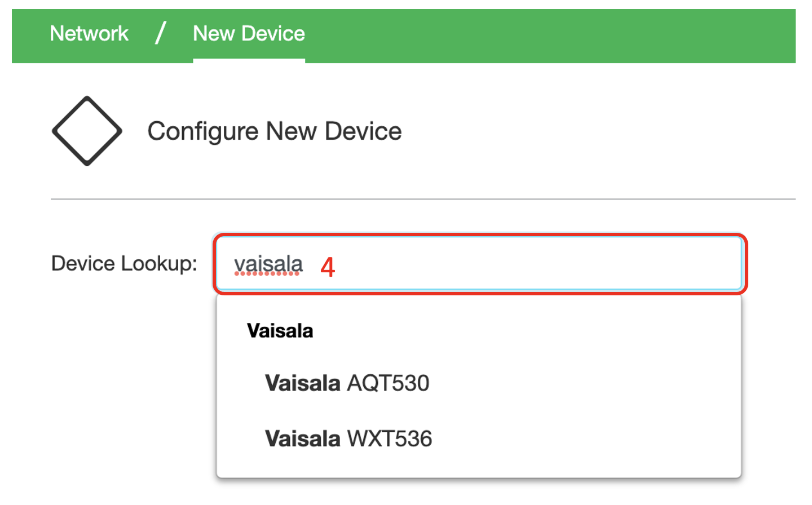Image resolution: width=812 pixels, height=505 pixels.
Task: Select the New Device tab
Action: click(249, 34)
